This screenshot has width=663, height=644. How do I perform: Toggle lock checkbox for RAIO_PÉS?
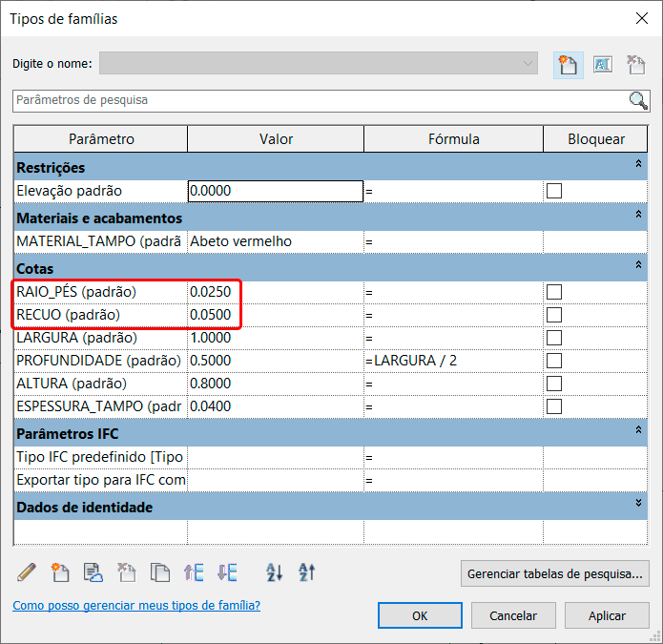(554, 292)
